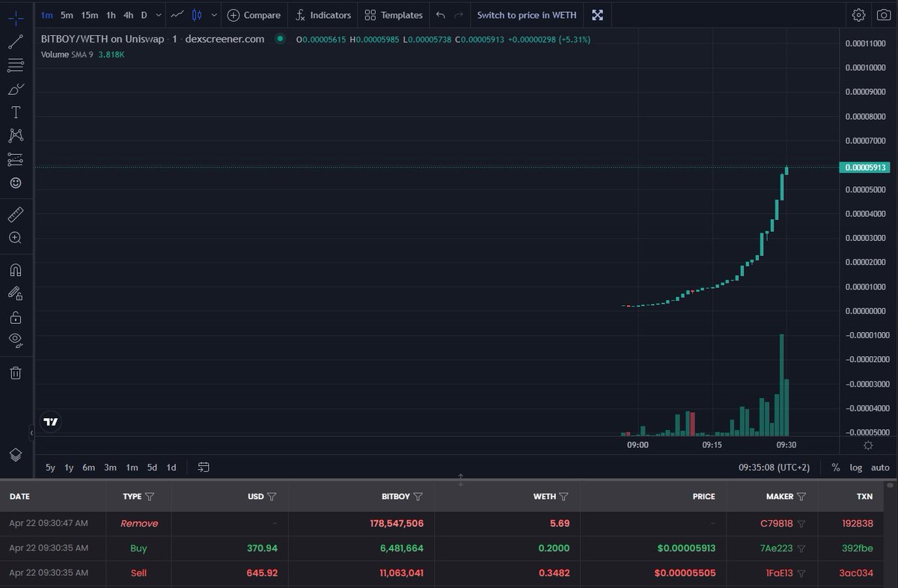Select the text annotation tool
Viewport: 898px width, 588px height.
pyautogui.click(x=16, y=112)
